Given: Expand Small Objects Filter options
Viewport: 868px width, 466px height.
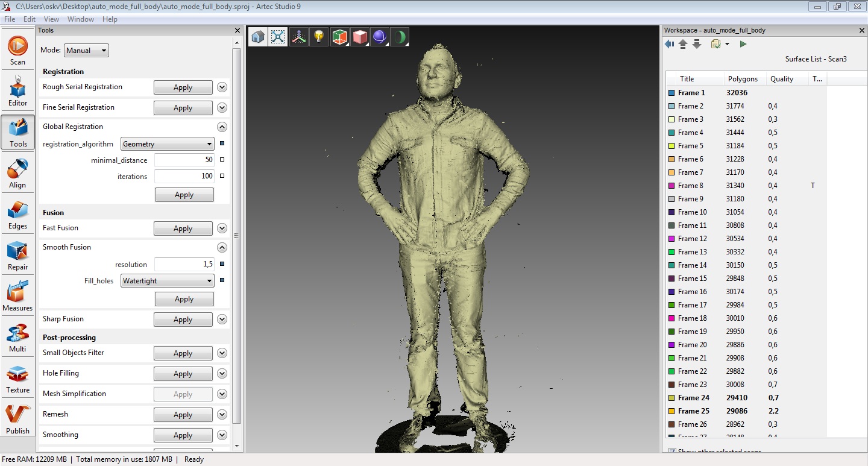Looking at the screenshot, I should [222, 353].
